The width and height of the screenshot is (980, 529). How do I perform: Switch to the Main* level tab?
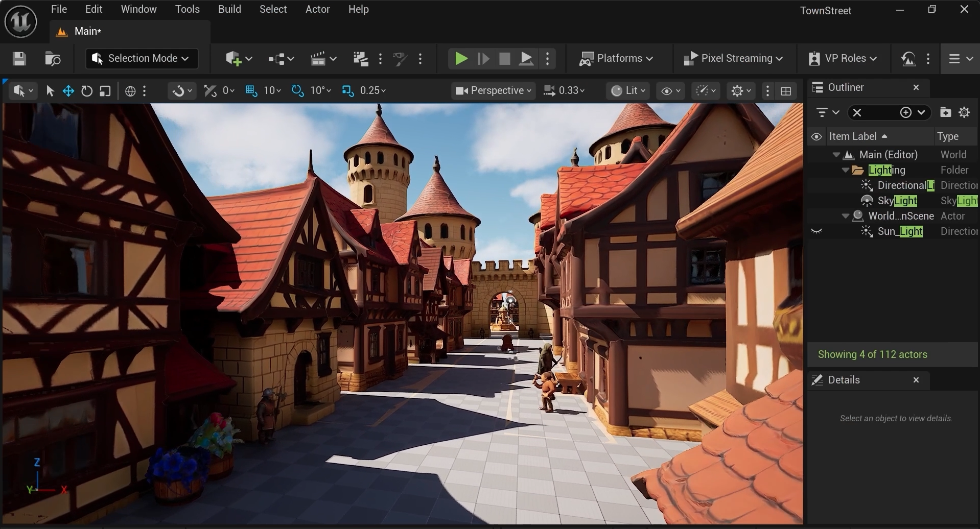coord(130,32)
